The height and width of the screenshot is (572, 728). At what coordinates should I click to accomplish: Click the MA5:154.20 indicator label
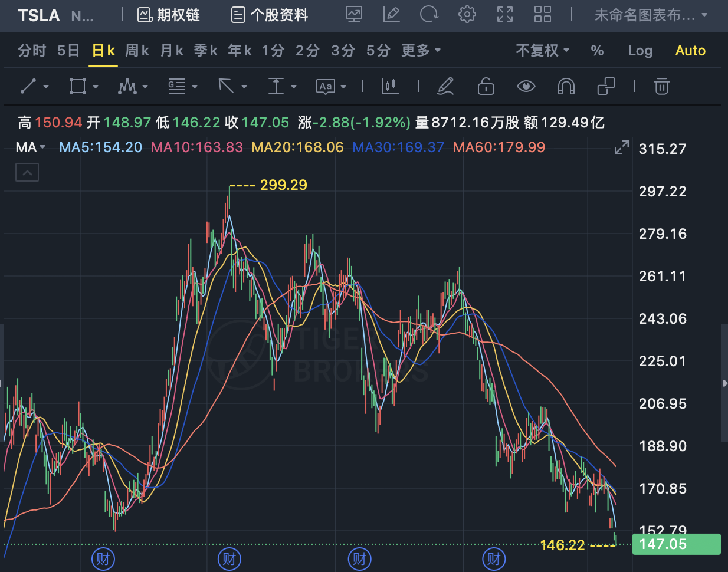tap(101, 147)
